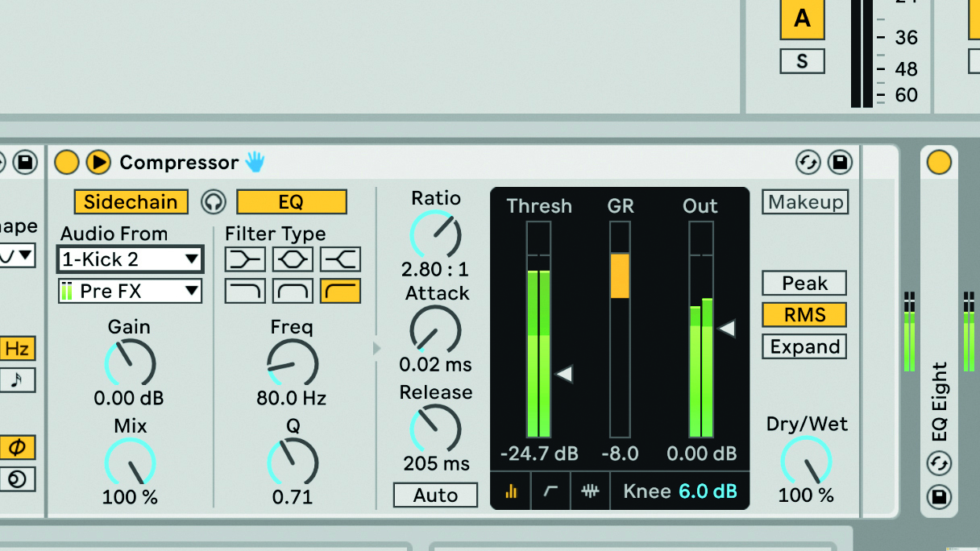Switch to activity waveform view icon

coord(591,491)
